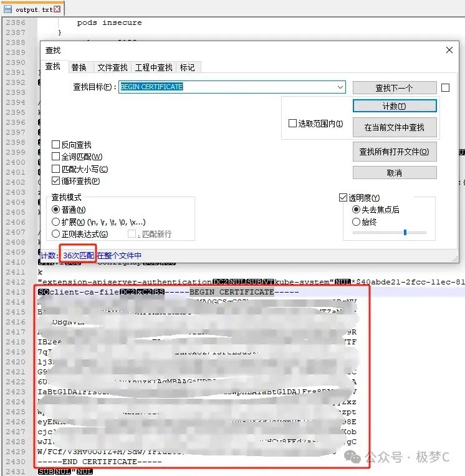Switch to the 查找 tab

coord(53,66)
